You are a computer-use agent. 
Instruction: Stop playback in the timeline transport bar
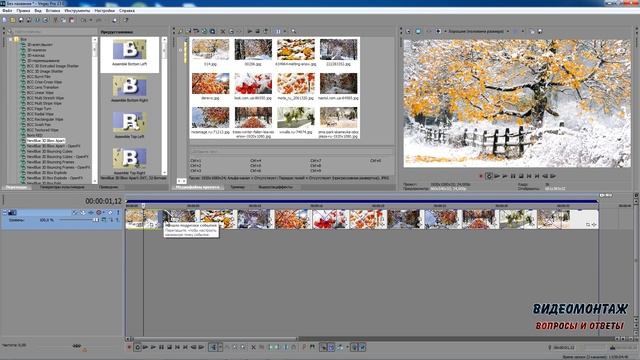pos(169,347)
